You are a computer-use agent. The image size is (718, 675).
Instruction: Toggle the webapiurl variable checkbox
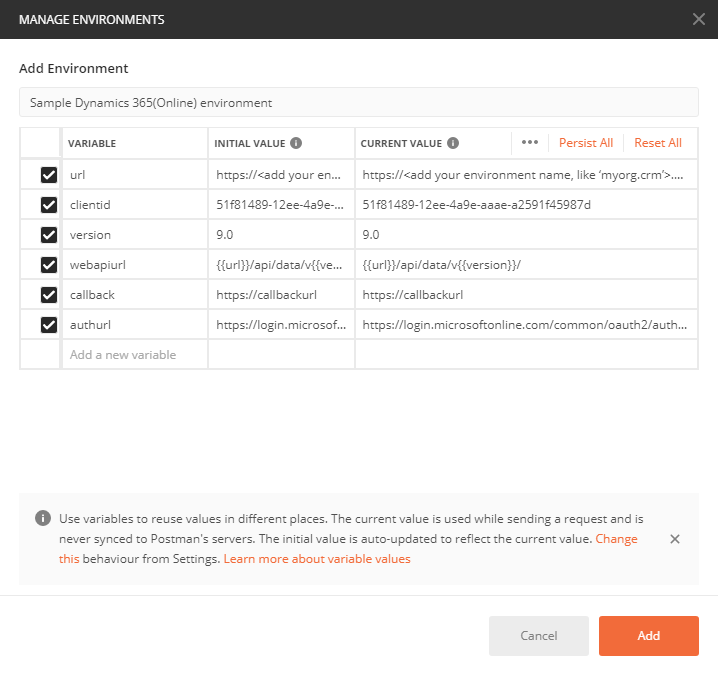49,265
